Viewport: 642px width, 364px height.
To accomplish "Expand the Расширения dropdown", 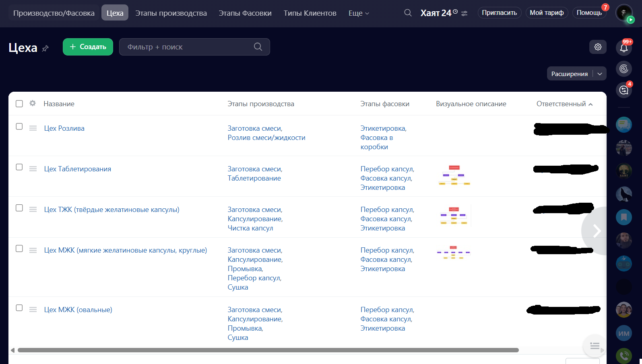I will click(x=600, y=74).
